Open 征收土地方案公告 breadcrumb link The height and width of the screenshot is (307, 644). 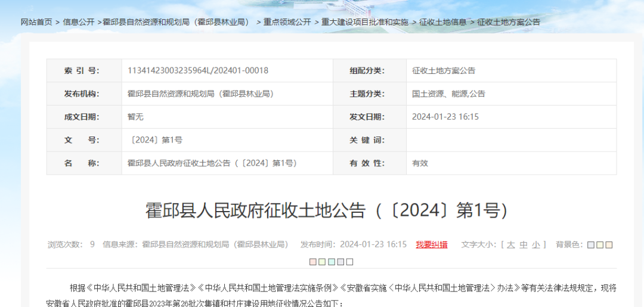coord(509,22)
